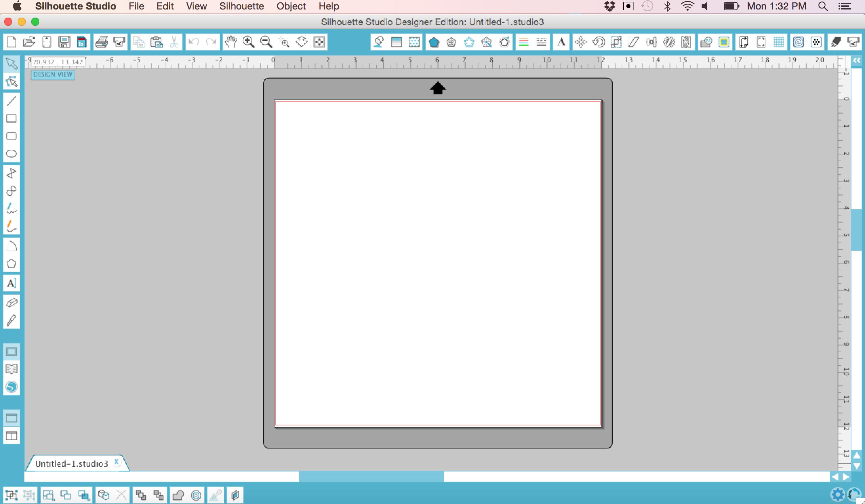The width and height of the screenshot is (865, 504).
Task: Create a new document
Action: click(12, 42)
